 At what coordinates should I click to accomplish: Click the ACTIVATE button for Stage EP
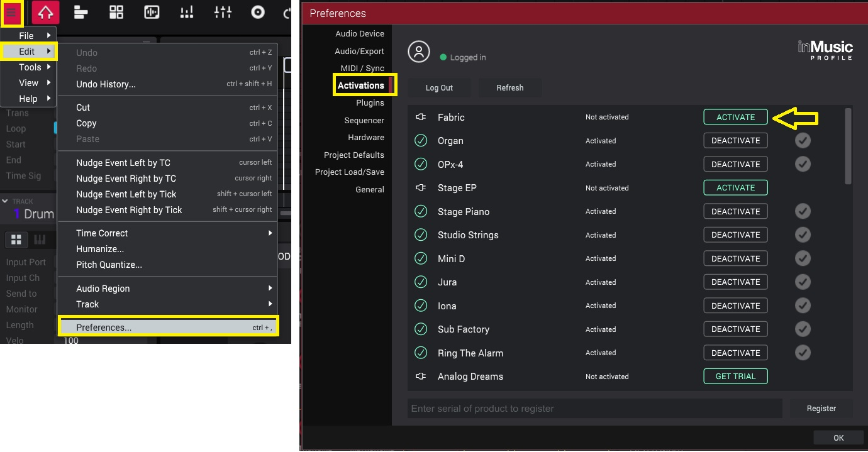pyautogui.click(x=735, y=187)
